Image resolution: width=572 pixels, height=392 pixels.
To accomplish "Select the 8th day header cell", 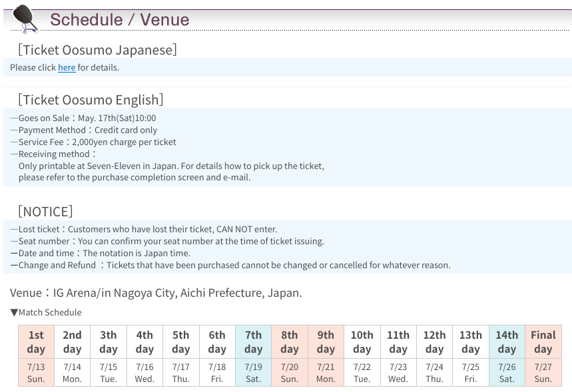I will point(290,342).
